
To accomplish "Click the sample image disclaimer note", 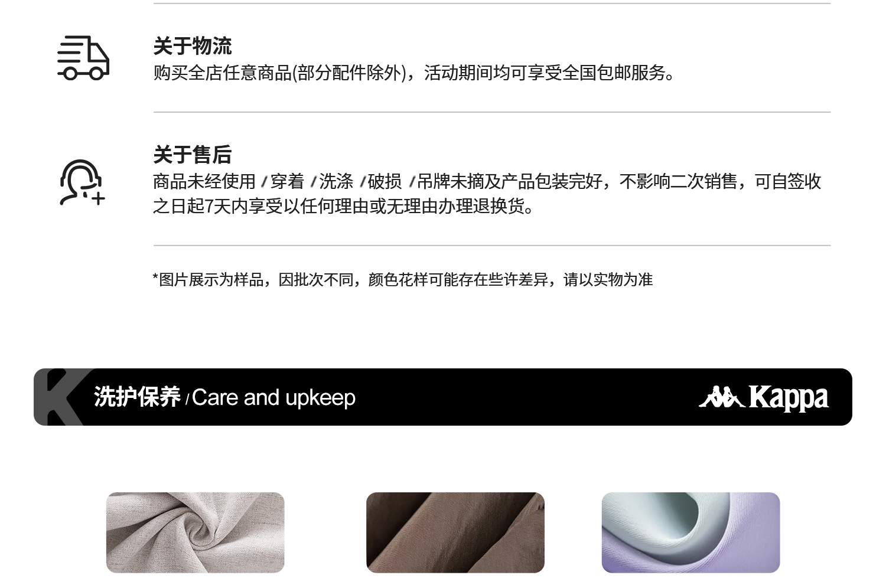I will click(x=403, y=279).
